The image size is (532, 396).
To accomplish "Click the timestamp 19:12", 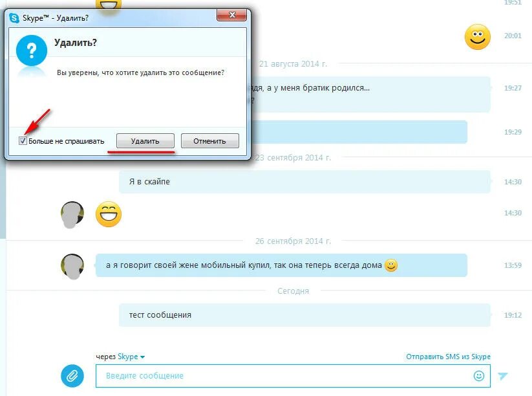I will (513, 315).
